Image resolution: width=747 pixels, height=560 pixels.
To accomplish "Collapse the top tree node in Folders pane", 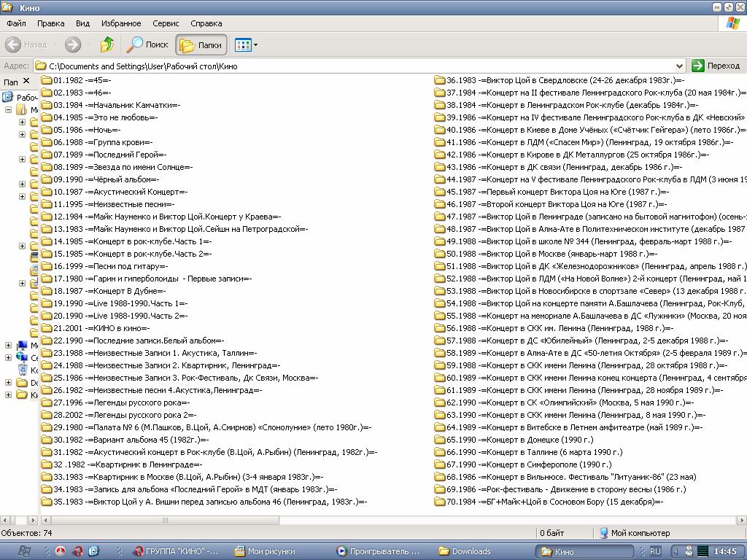I will pyautogui.click(x=9, y=110).
